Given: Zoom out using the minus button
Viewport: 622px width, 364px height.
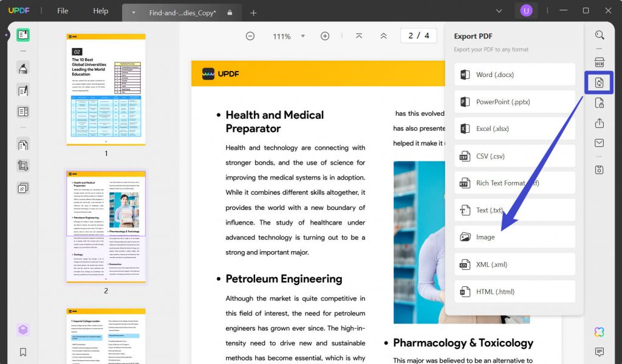Looking at the screenshot, I should (250, 36).
